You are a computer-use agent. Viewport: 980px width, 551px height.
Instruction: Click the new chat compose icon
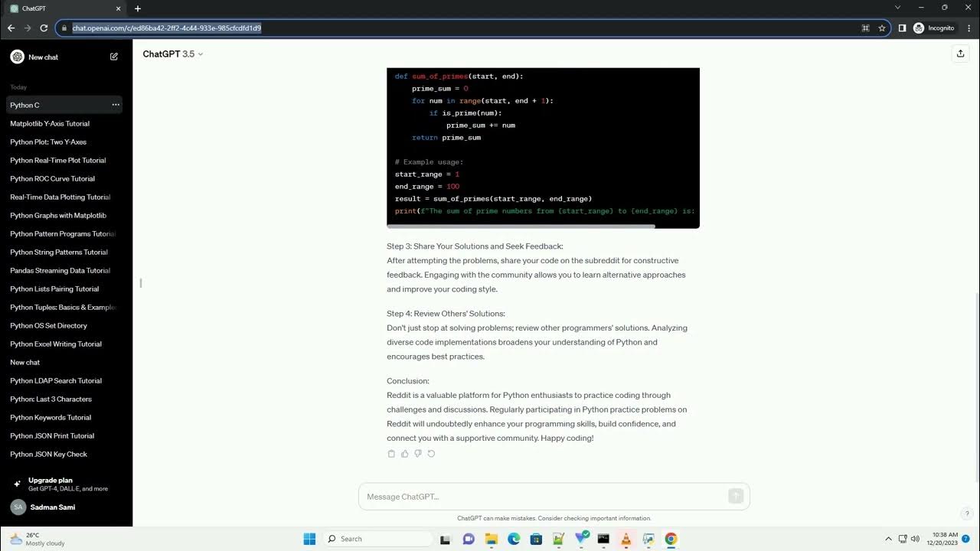click(114, 57)
